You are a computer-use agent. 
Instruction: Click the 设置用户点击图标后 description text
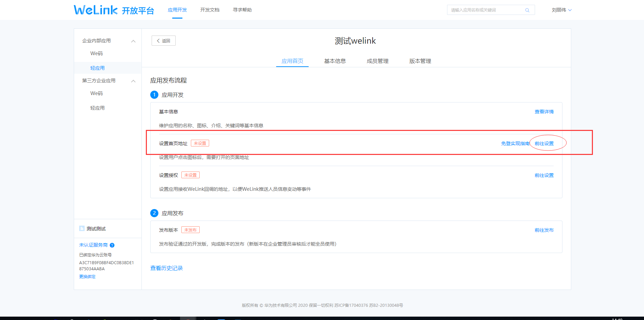pos(204,157)
